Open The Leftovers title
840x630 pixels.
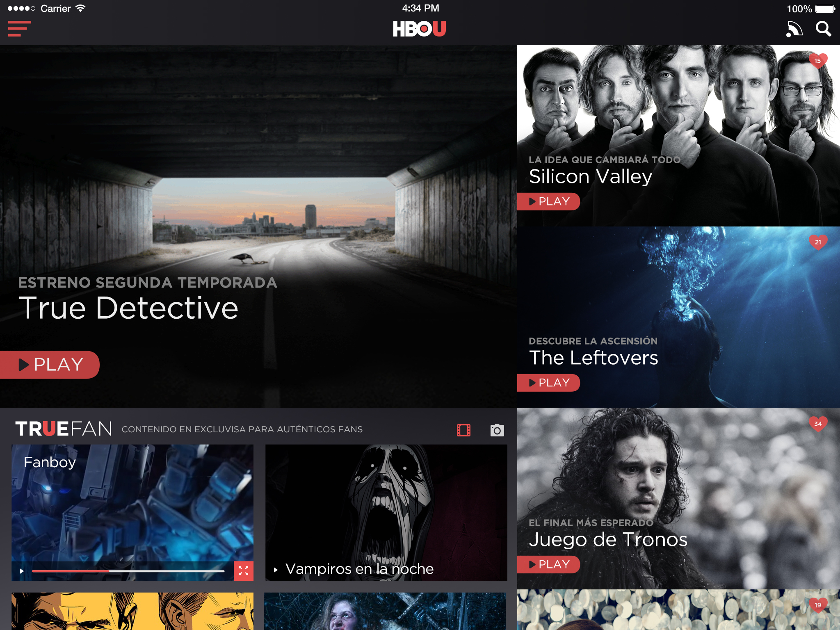pyautogui.click(x=593, y=358)
